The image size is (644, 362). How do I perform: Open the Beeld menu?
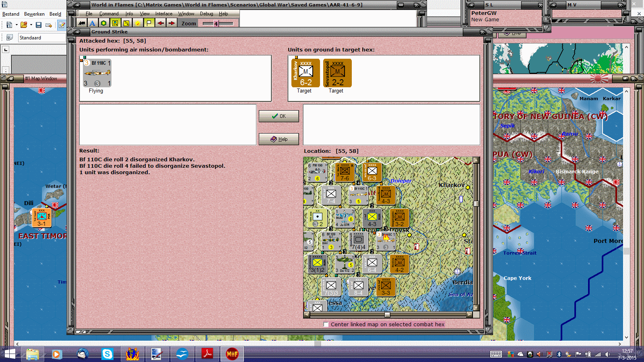56,14
